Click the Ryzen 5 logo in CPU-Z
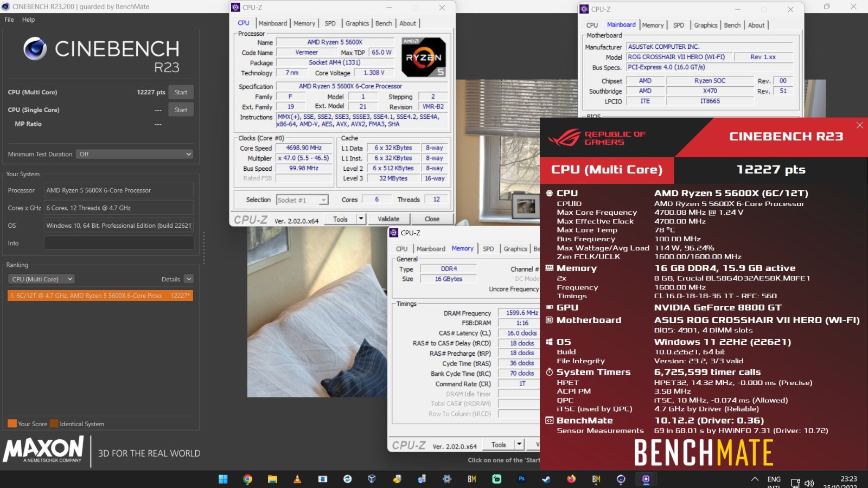This screenshot has width=868, height=488. click(424, 57)
